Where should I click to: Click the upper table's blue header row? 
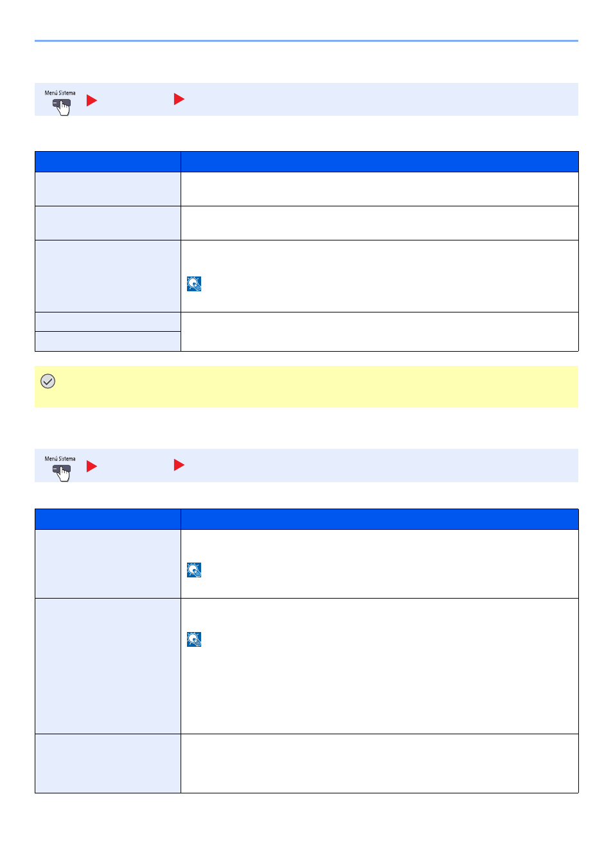click(306, 161)
